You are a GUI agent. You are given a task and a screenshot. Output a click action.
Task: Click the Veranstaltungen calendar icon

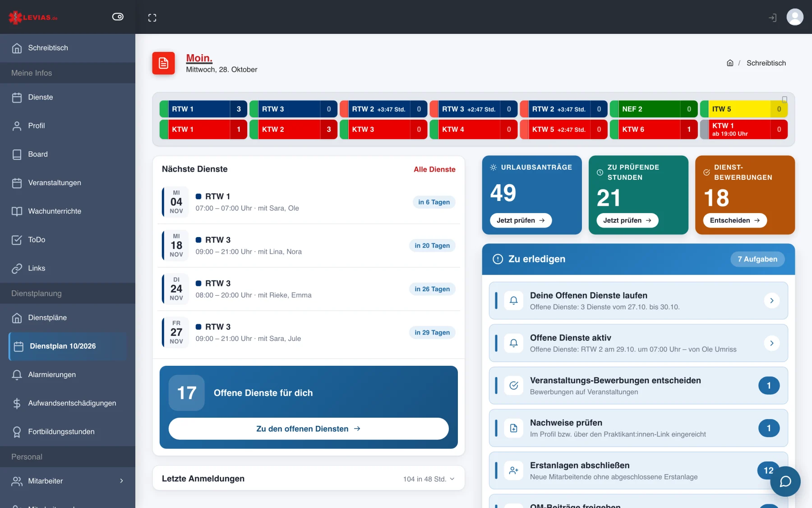tap(17, 183)
